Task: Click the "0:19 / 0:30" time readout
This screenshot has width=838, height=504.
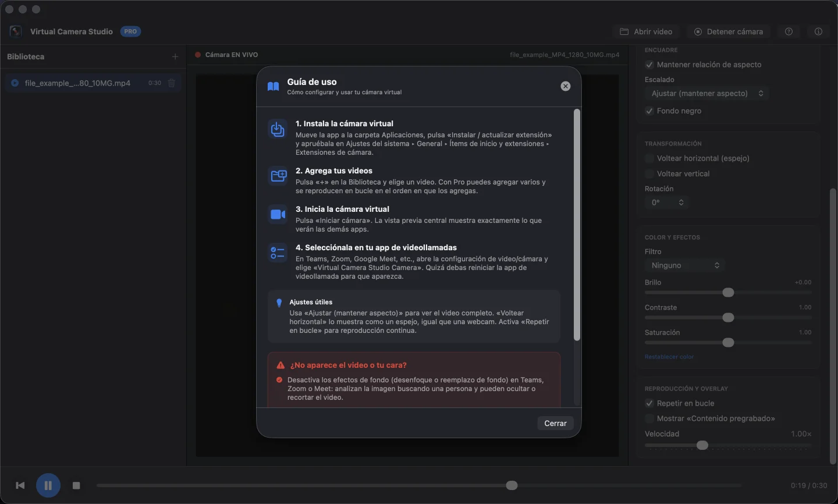Action: (x=809, y=485)
